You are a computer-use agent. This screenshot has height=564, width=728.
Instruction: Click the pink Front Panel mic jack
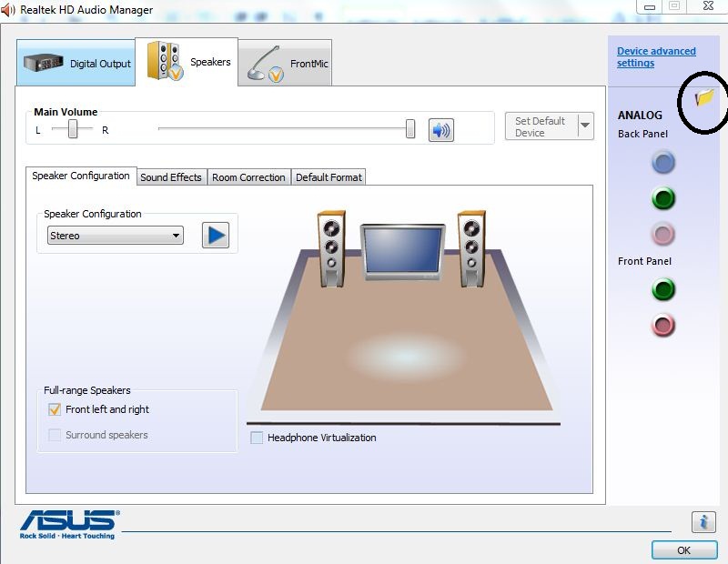click(663, 325)
